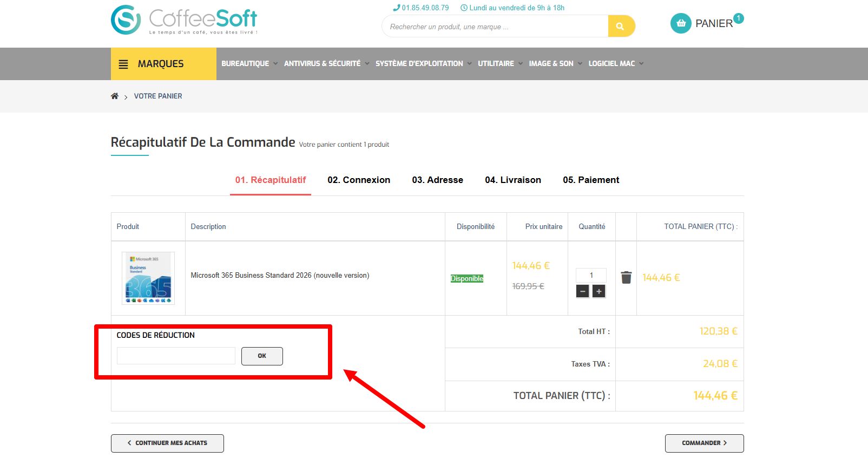This screenshot has width=868, height=464.
Task: Select the 03. Adresse step tab
Action: coord(438,180)
